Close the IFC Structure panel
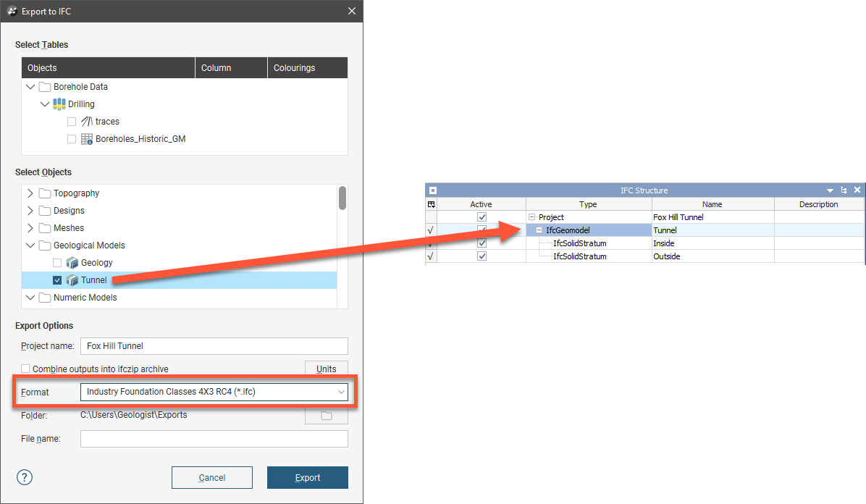The width and height of the screenshot is (866, 504). [x=857, y=190]
